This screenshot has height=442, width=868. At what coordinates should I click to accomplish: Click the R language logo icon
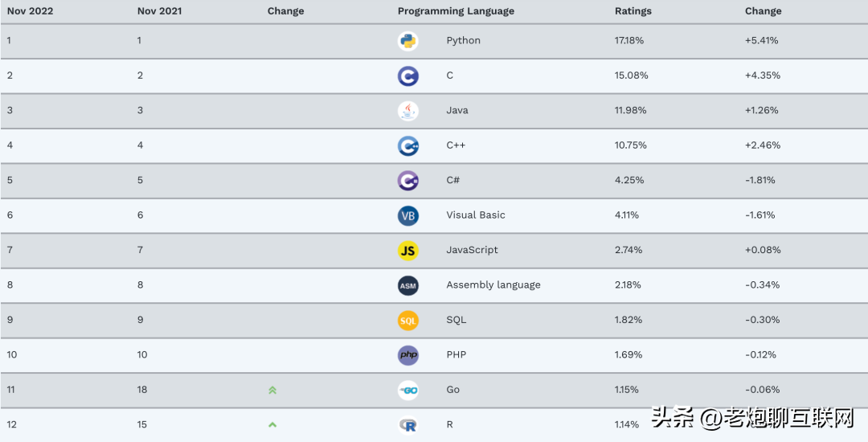(x=407, y=425)
